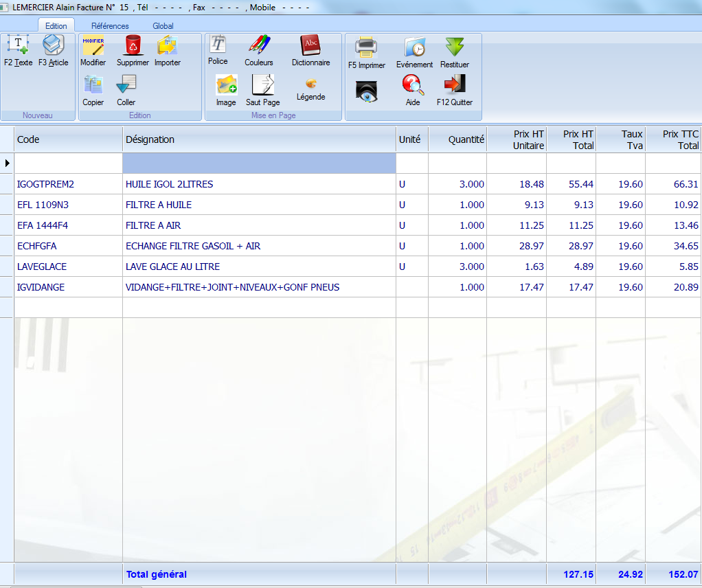Print the invoice with F5 Imprimer

(366, 48)
